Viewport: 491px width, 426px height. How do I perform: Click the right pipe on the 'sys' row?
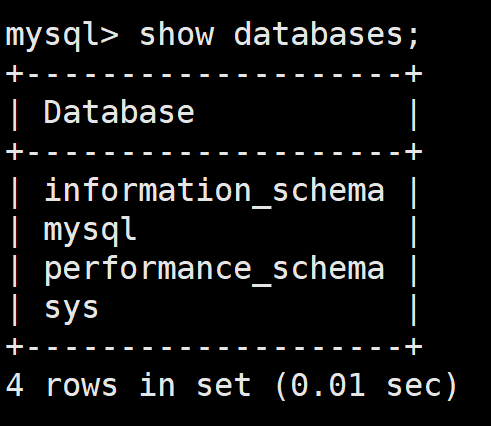point(414,310)
